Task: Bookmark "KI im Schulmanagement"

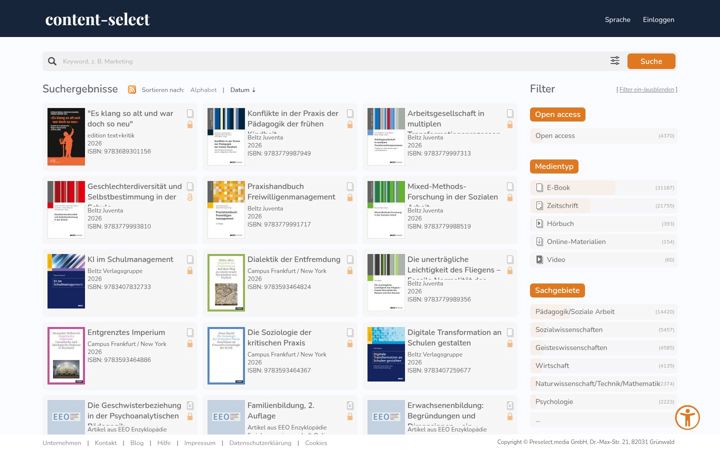Action: 190,259
